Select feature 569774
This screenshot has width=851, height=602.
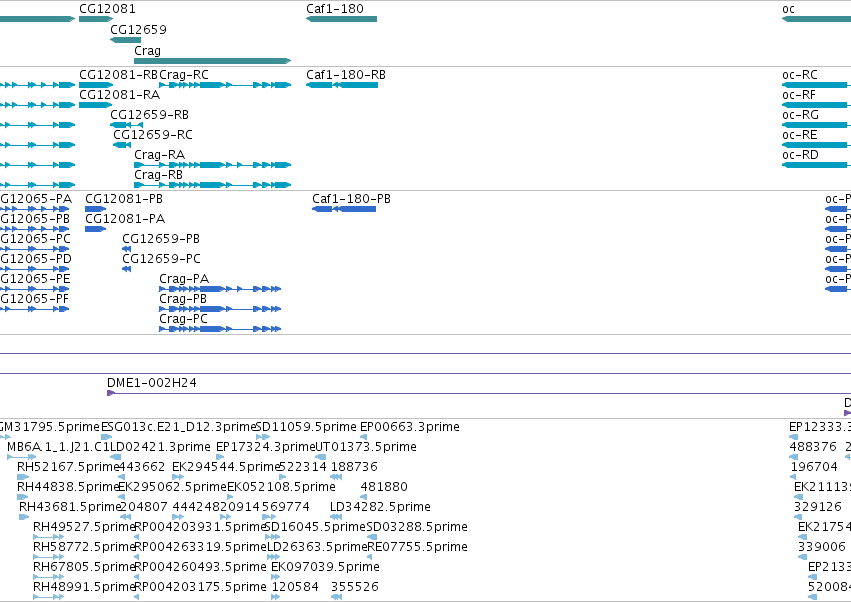[269, 517]
